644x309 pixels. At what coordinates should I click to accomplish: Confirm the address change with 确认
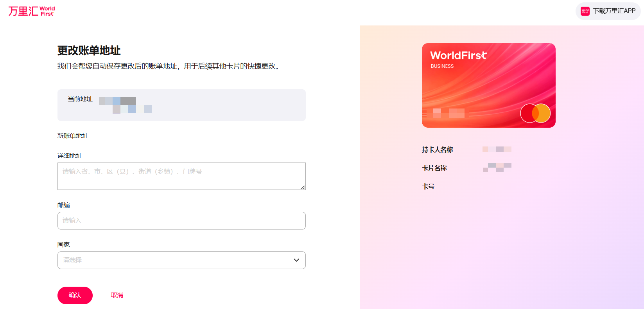pyautogui.click(x=75, y=295)
